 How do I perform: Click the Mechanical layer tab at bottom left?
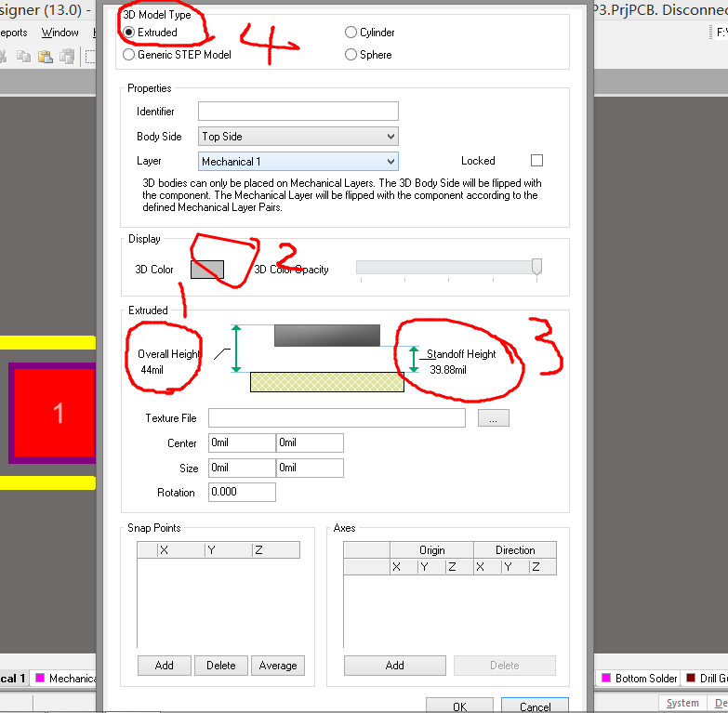(67, 679)
